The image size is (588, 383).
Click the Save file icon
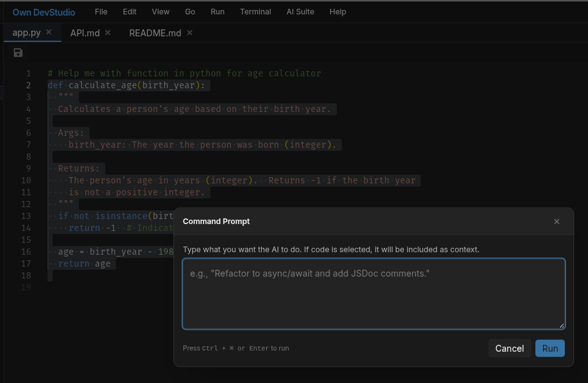click(x=18, y=53)
